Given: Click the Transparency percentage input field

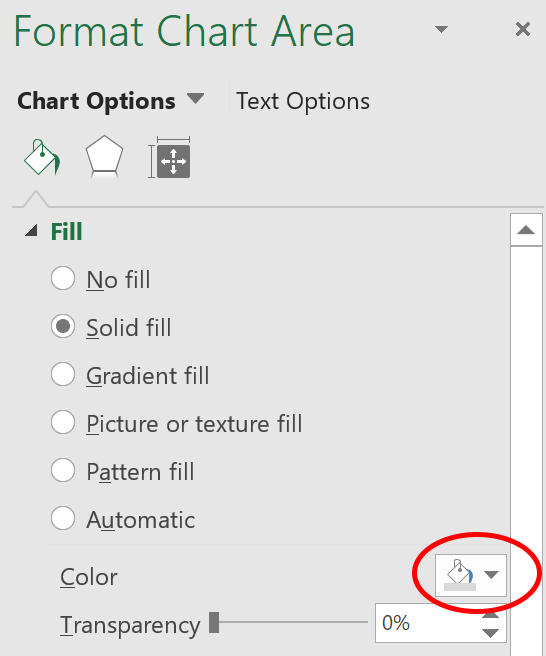Looking at the screenshot, I should 428,623.
